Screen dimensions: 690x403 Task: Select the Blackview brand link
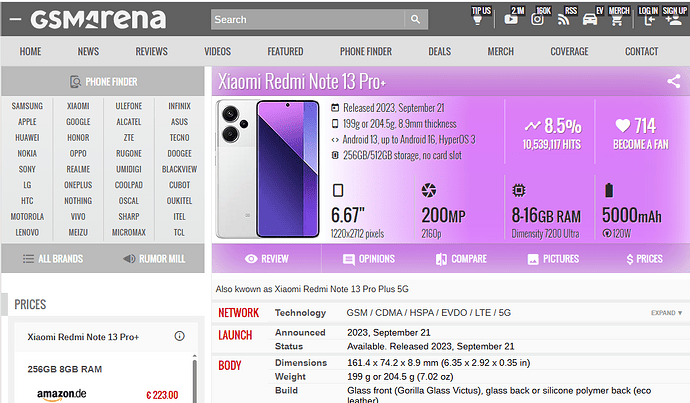pyautogui.click(x=180, y=169)
